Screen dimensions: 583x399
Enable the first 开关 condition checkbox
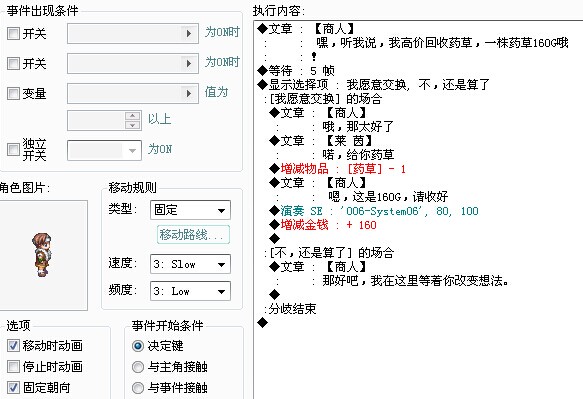[x=13, y=33]
